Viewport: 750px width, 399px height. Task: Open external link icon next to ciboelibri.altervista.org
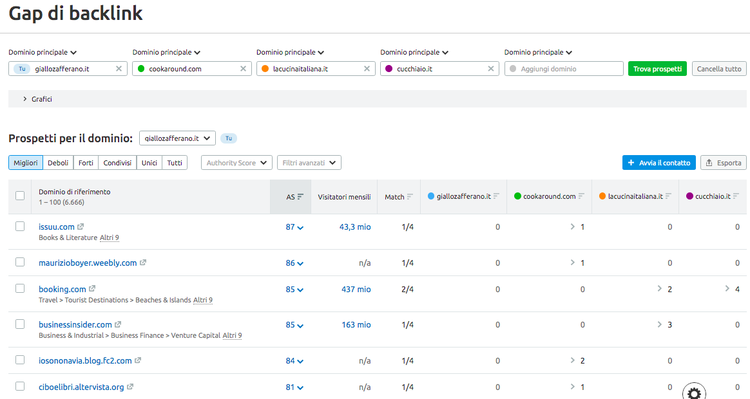click(x=130, y=387)
